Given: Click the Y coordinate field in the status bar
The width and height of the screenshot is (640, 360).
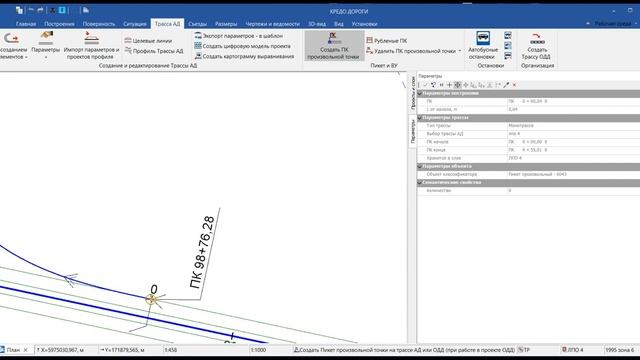Looking at the screenshot, I should [130, 350].
